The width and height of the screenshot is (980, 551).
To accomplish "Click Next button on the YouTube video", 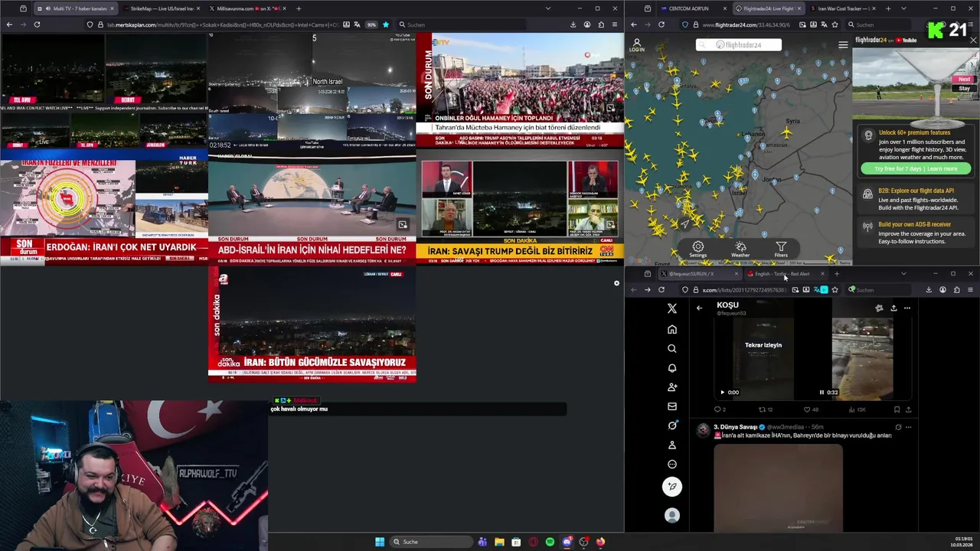I will 964,79.
